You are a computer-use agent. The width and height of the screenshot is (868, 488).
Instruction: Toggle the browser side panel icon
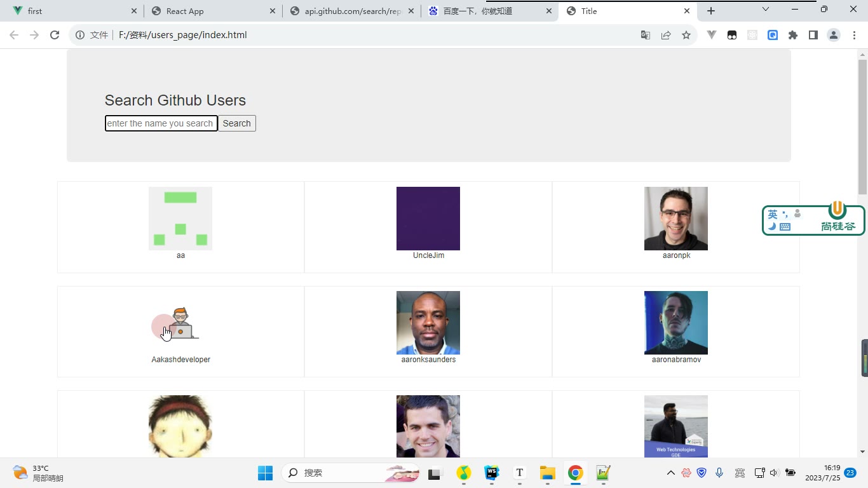[x=813, y=36]
